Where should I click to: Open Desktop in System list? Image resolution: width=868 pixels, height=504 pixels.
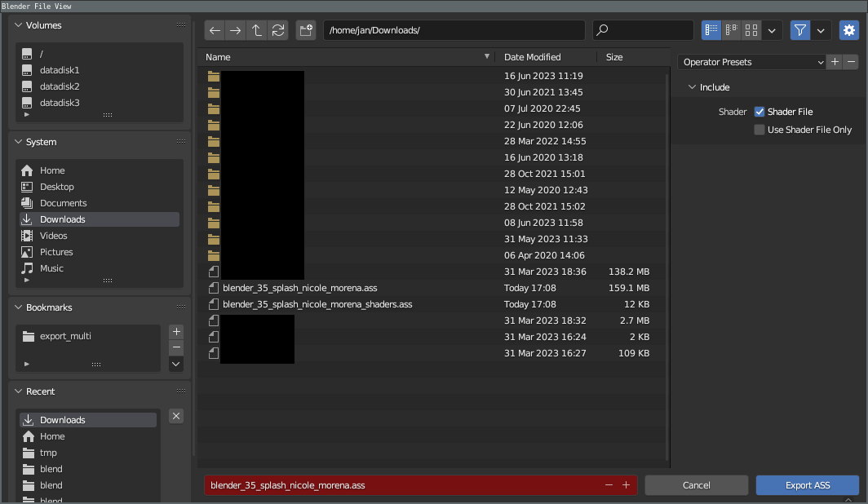click(x=100, y=187)
